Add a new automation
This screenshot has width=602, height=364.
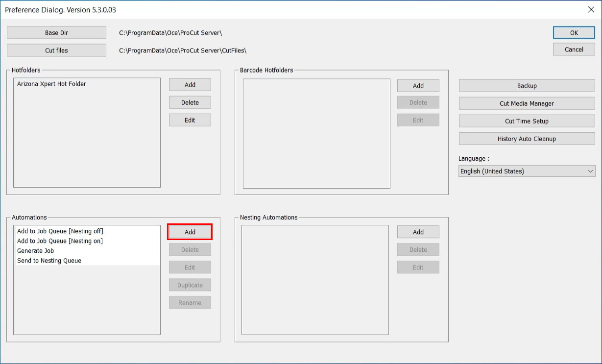[190, 232]
